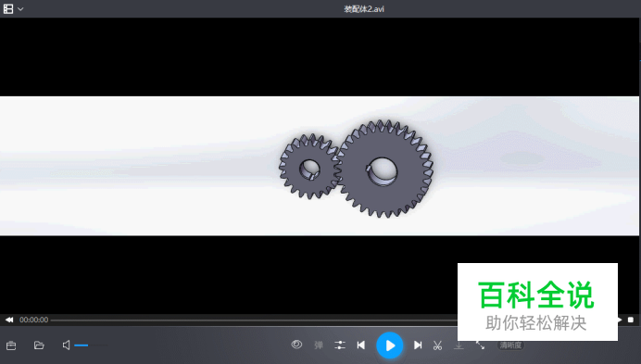Image resolution: width=641 pixels, height=364 pixels.
Task: Toggle the eye viewing mode icon
Action: (296, 345)
